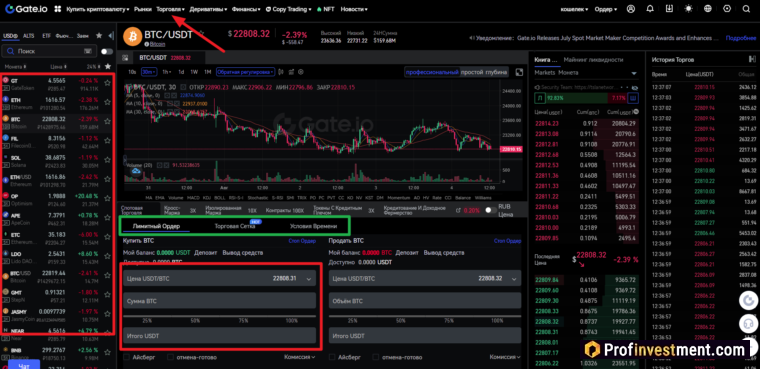Image resolution: width=760 pixels, height=369 pixels.
Task: Open the 30m interval dropdown
Action: (x=148, y=72)
